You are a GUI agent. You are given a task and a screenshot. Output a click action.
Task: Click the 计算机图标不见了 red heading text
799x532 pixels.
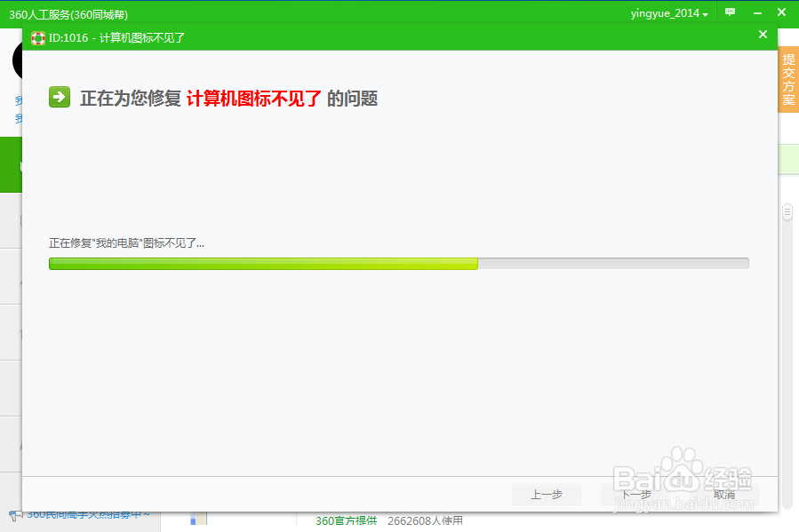[x=254, y=99]
